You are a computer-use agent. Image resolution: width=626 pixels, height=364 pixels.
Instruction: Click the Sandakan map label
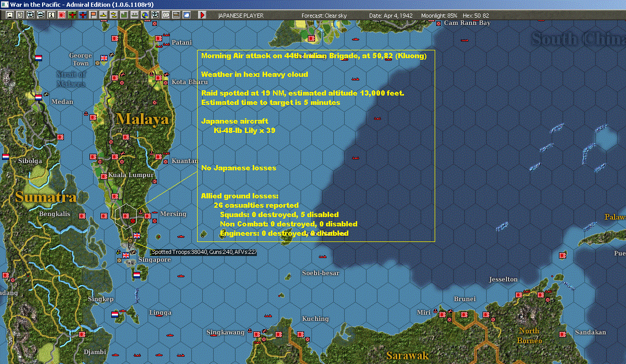(591, 332)
